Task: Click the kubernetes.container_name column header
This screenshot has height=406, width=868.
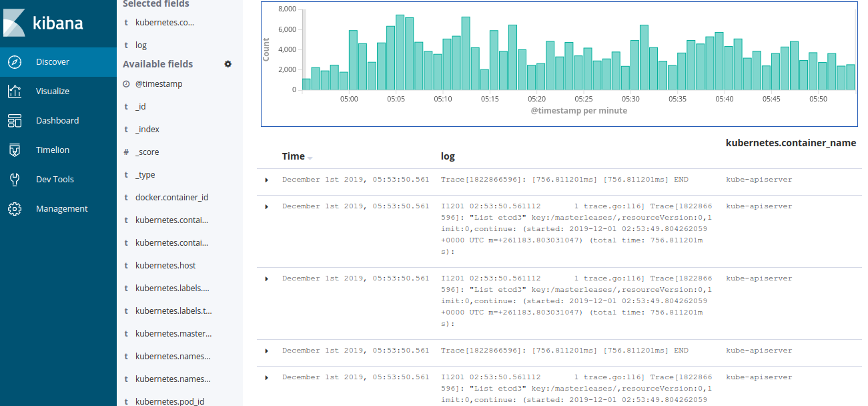Action: [791, 143]
